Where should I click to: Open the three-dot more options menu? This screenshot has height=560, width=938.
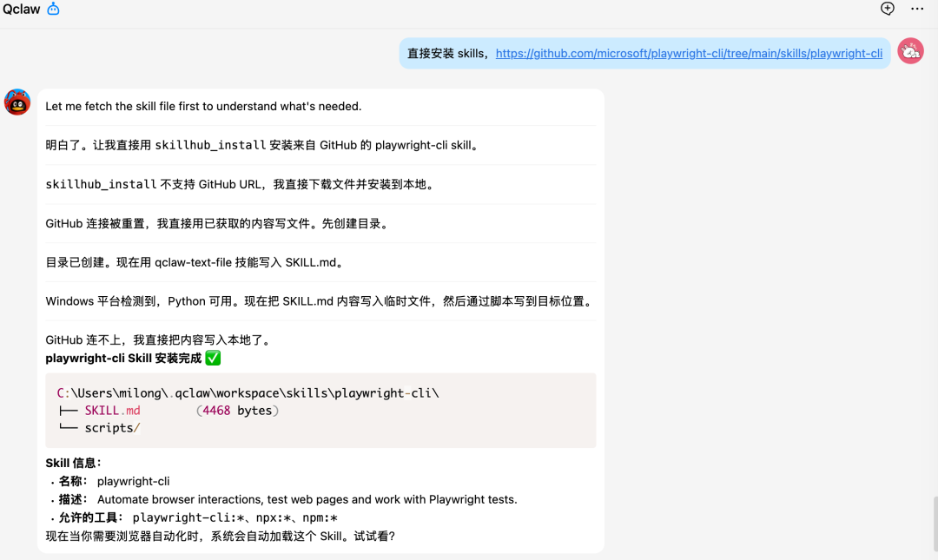917,9
